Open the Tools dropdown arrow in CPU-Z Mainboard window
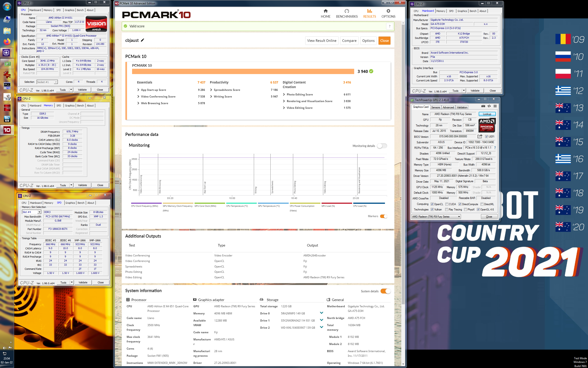The width and height of the screenshot is (588, 368). click(464, 91)
